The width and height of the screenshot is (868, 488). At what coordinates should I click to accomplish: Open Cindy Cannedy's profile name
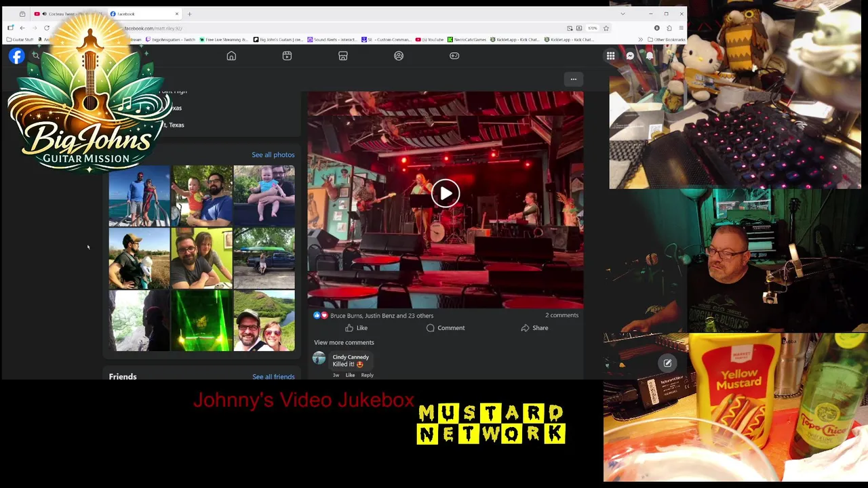(x=351, y=357)
